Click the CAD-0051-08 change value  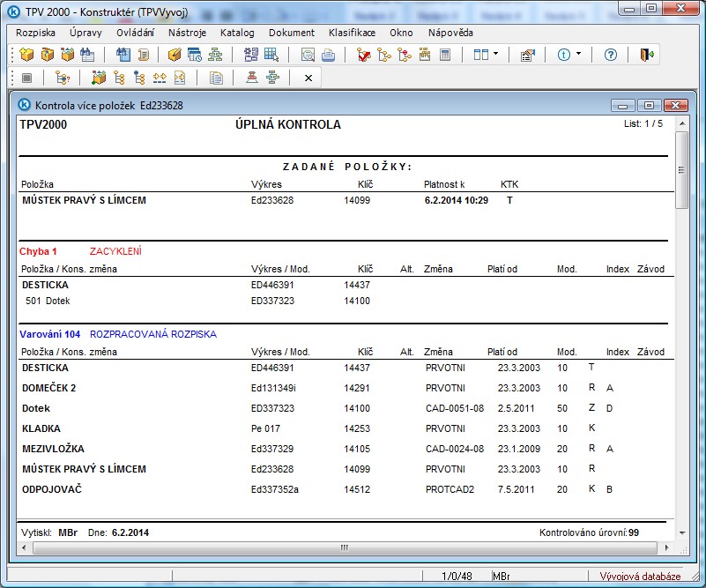click(x=455, y=408)
